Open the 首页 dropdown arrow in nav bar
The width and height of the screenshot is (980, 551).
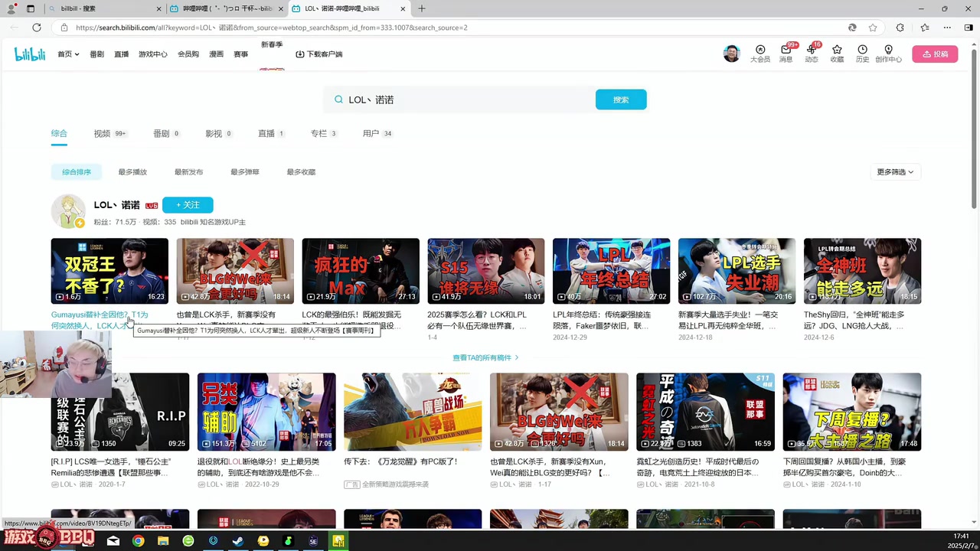(x=76, y=54)
